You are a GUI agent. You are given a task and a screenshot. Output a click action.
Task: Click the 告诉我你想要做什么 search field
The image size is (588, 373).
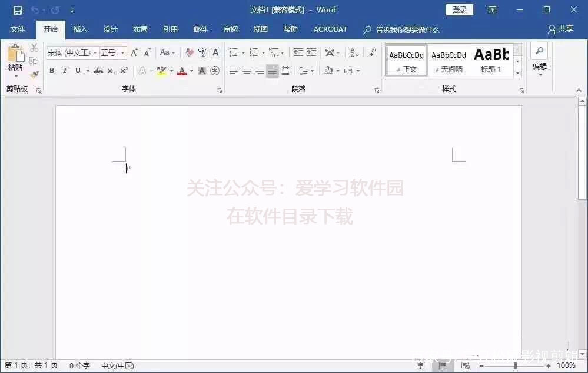pos(401,29)
